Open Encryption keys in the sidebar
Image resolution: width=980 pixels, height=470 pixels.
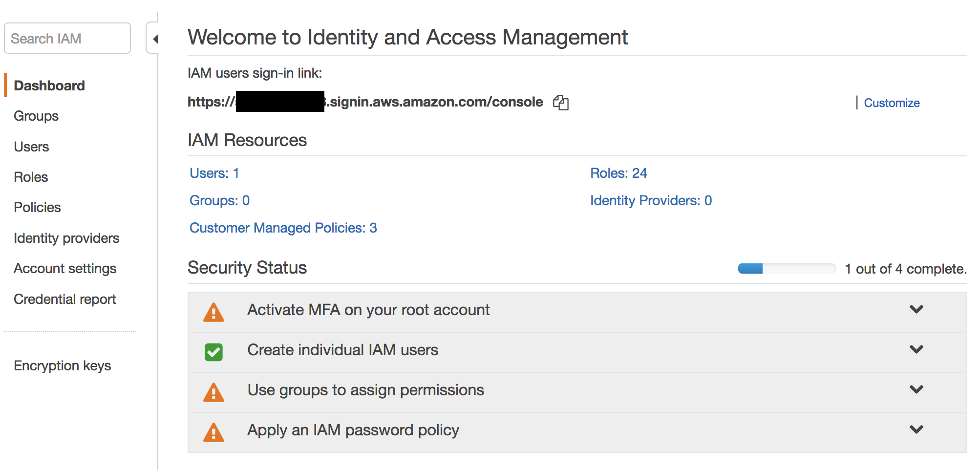[x=63, y=365]
